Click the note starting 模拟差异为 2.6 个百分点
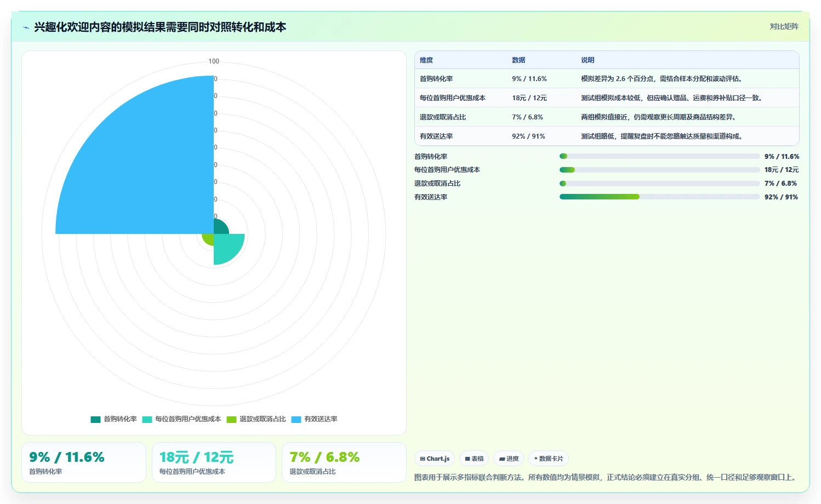The width and height of the screenshot is (821, 504). click(x=663, y=79)
